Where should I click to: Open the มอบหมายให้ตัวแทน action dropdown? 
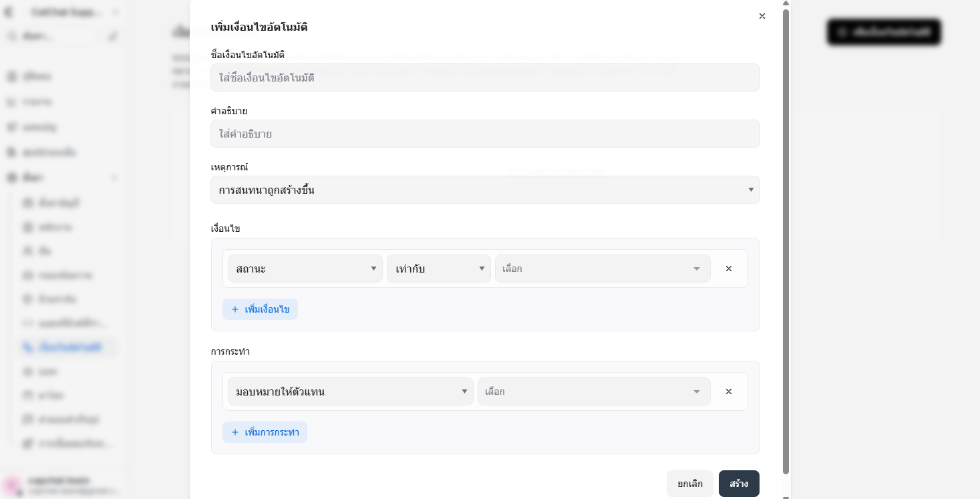click(x=350, y=391)
